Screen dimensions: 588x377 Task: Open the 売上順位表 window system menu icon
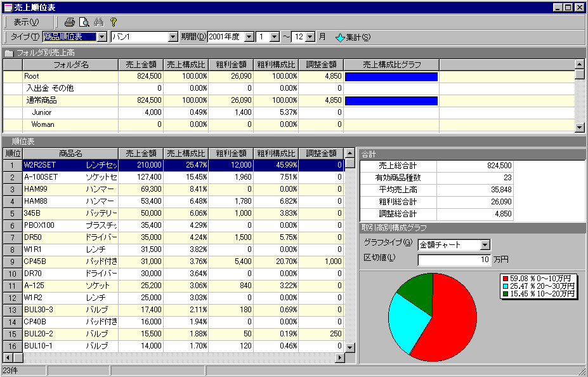8,7
